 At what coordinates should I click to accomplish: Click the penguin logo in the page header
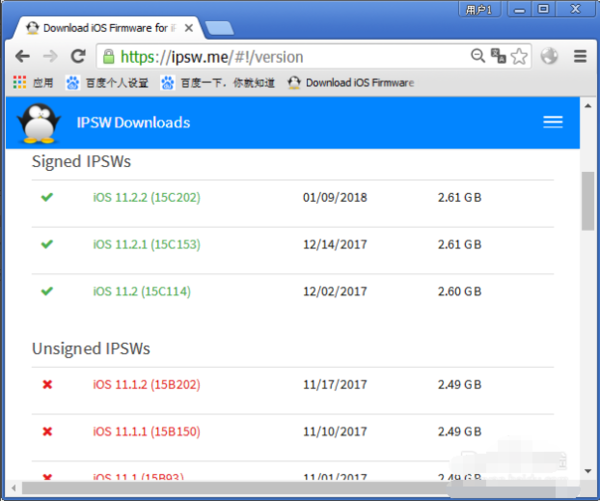pos(39,123)
